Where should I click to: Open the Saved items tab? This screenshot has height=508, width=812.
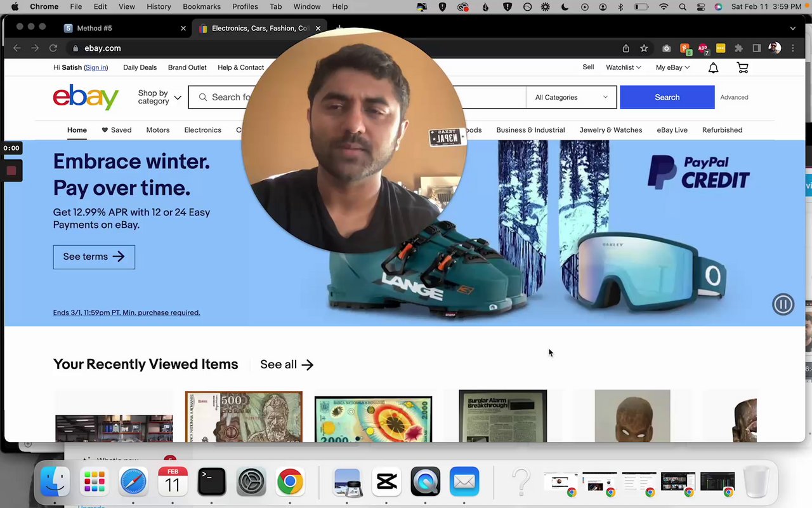click(117, 130)
